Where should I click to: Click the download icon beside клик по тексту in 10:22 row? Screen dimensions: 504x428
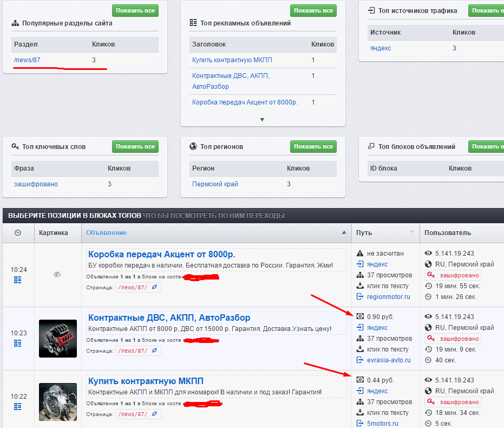pos(360,413)
